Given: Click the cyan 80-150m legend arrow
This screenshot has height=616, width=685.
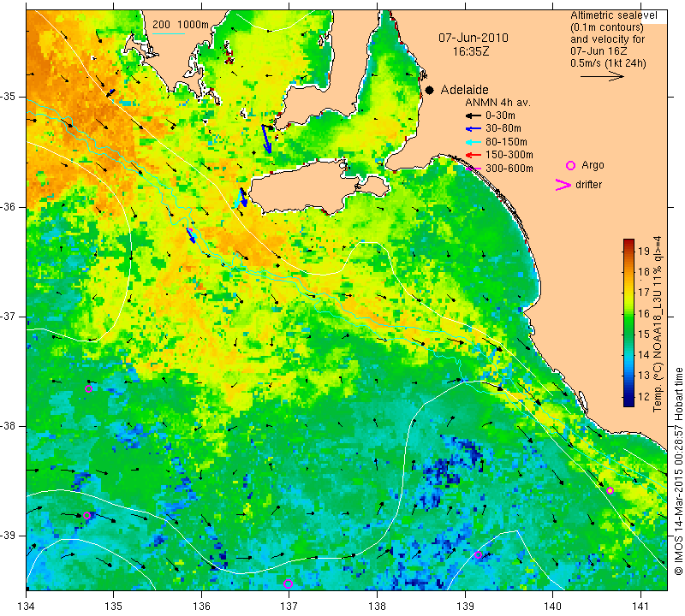Looking at the screenshot, I should (473, 142).
